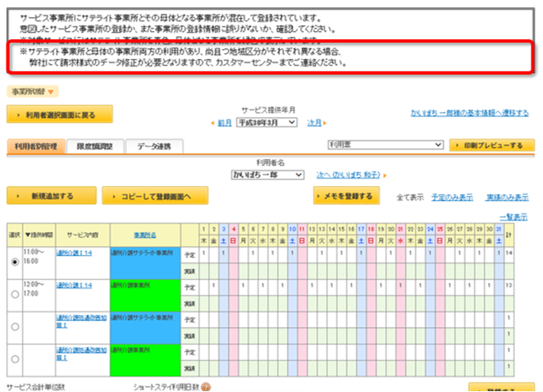543x392 pixels.
Task: Click the day 2 予定 cell in the 12:00~17:00 row
Action: point(213,287)
